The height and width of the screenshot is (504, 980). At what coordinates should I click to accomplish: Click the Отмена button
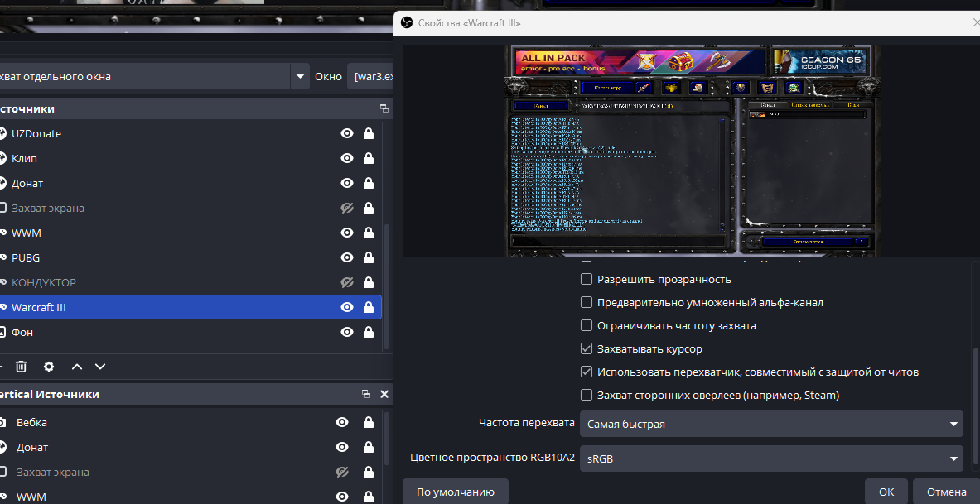pos(946,492)
